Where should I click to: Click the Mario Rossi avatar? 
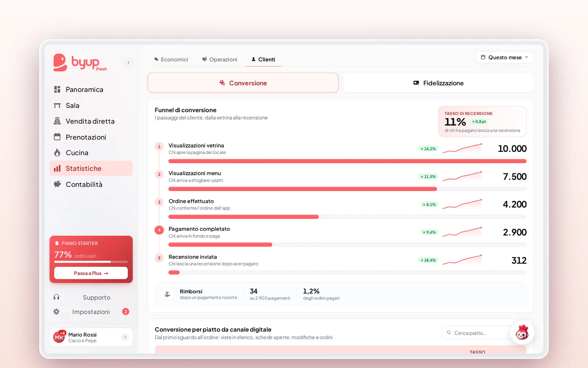tap(59, 337)
